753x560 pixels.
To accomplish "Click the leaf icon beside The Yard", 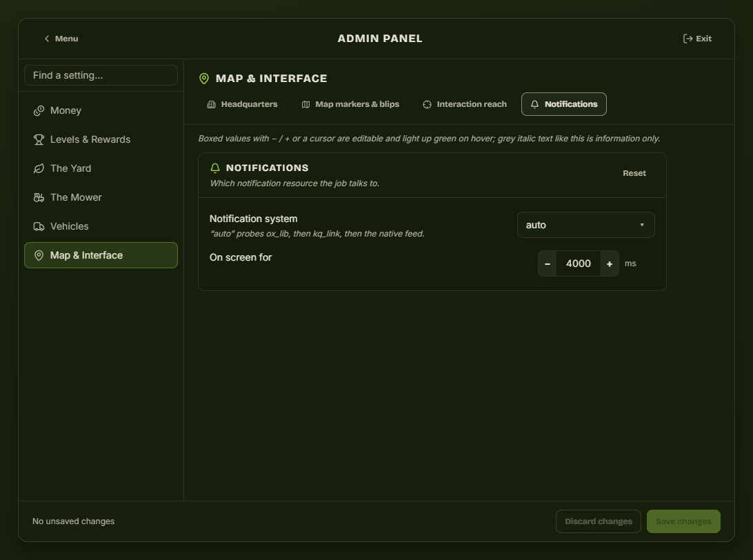I will pos(39,168).
